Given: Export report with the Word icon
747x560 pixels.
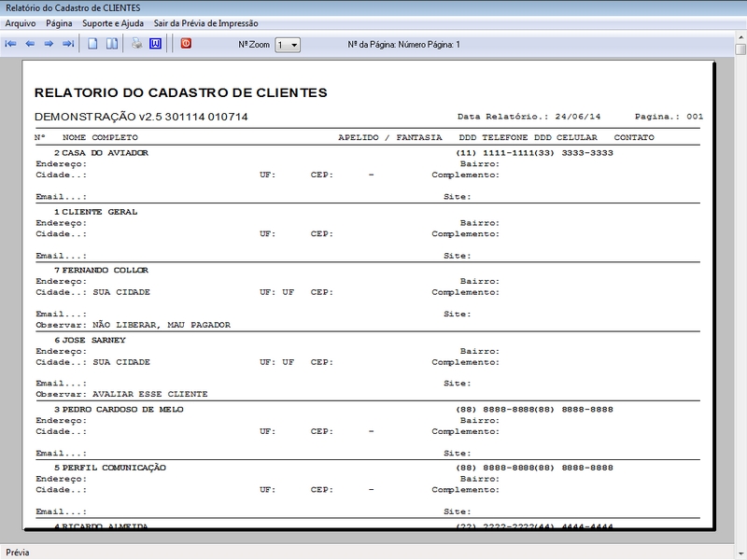Looking at the screenshot, I should click(x=155, y=44).
